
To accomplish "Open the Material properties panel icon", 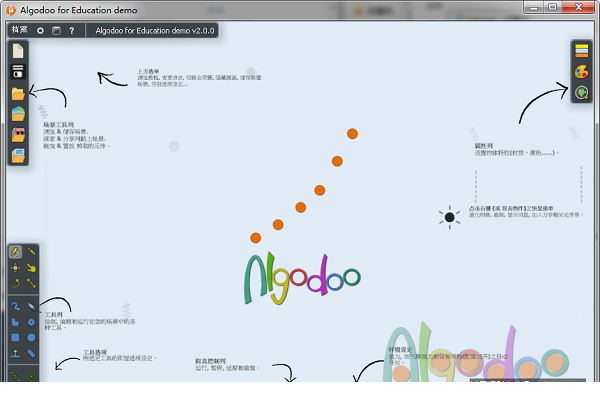I will point(582,51).
